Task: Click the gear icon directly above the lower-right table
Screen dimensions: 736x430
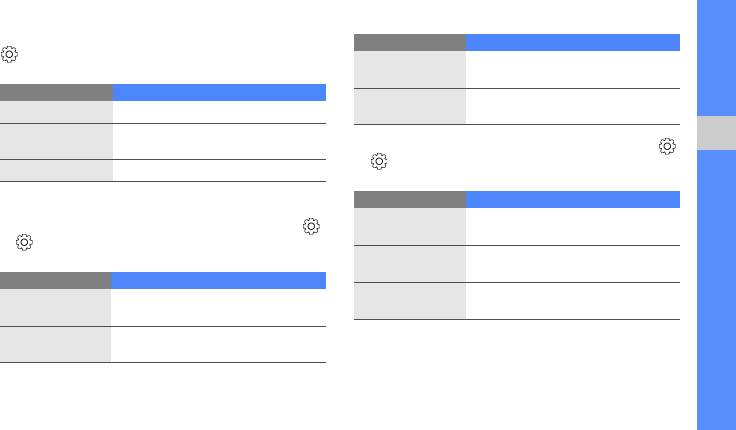Action: coord(377,162)
